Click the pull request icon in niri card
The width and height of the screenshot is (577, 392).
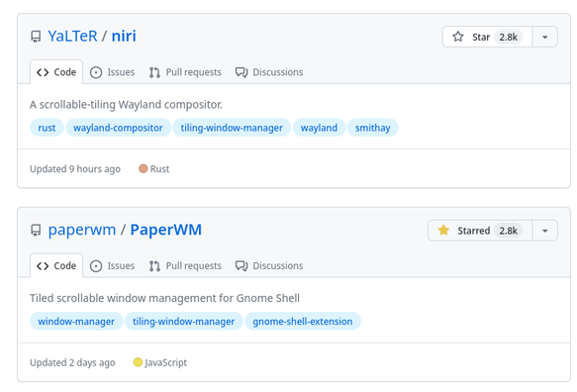(154, 72)
